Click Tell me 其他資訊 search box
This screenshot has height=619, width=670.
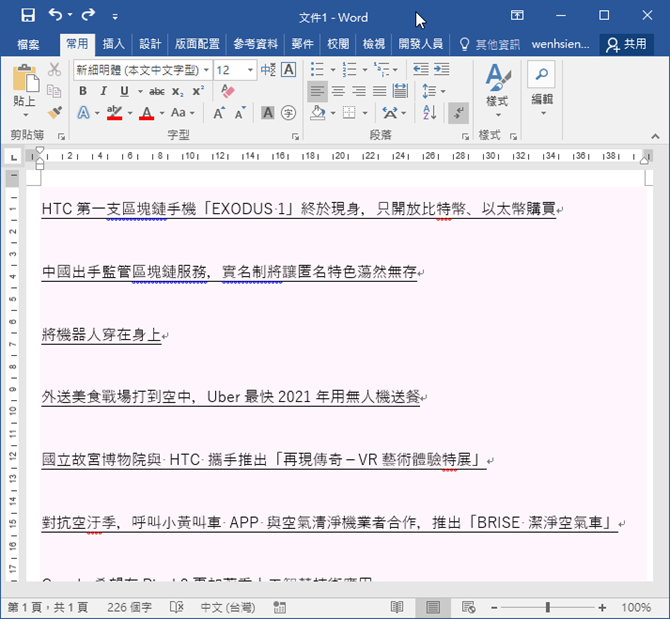coord(489,44)
